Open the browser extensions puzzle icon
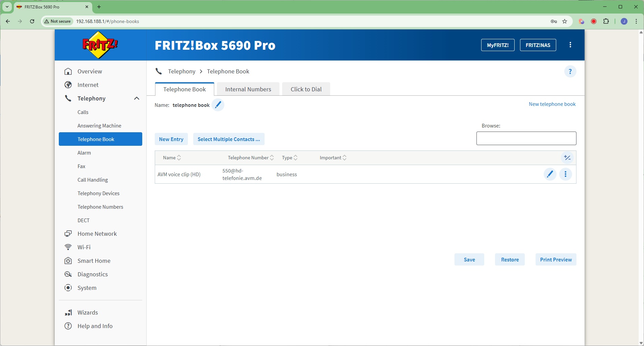 [x=606, y=21]
